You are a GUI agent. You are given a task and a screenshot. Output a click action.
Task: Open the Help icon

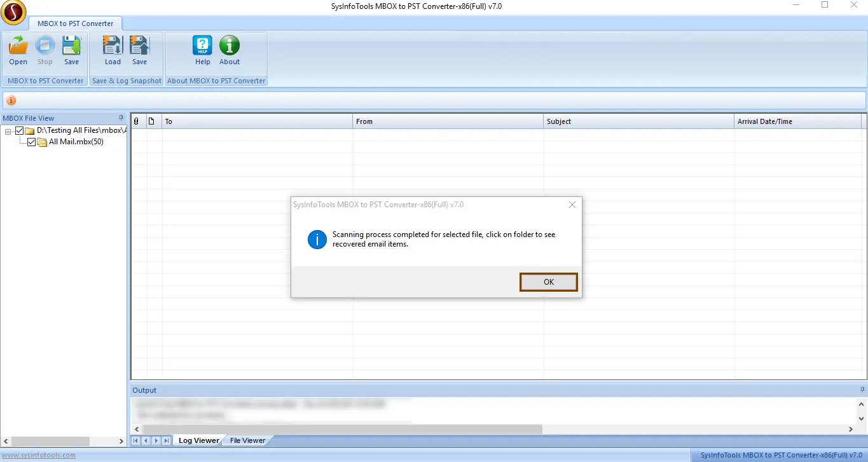tap(203, 46)
